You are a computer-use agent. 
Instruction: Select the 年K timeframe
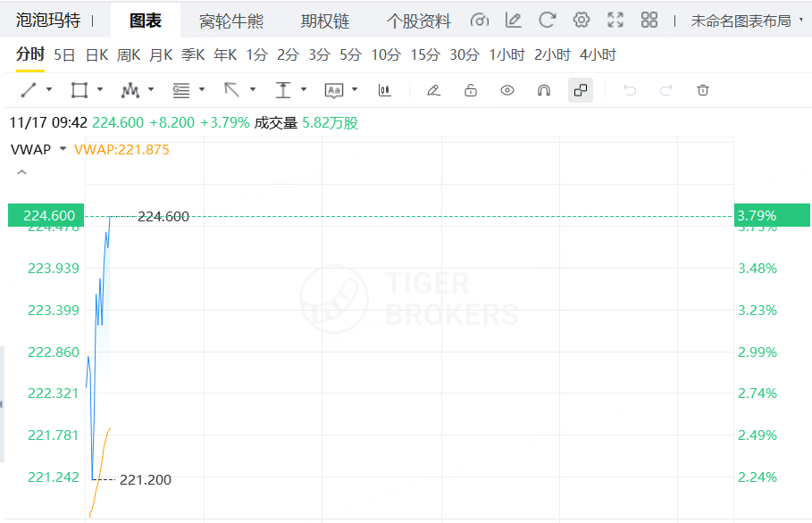pyautogui.click(x=225, y=54)
